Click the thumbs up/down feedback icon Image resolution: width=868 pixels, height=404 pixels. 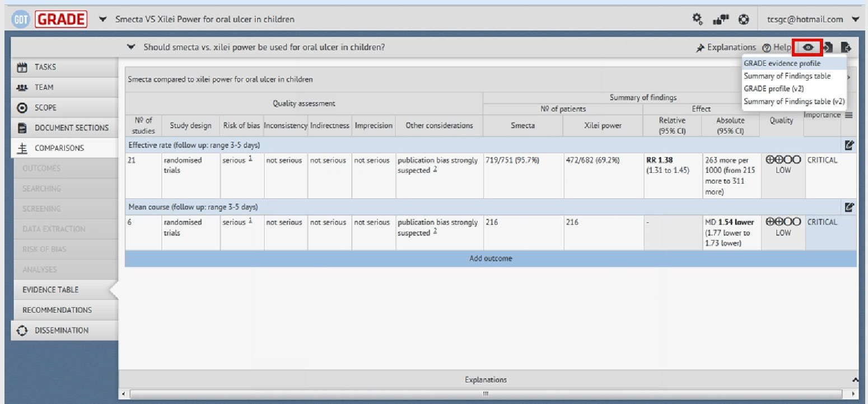point(720,20)
